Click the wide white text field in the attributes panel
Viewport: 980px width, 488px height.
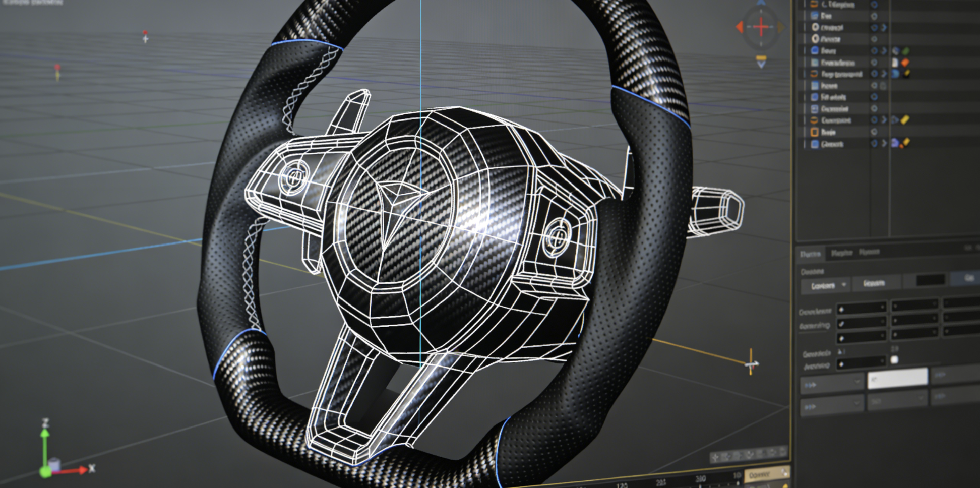click(897, 378)
